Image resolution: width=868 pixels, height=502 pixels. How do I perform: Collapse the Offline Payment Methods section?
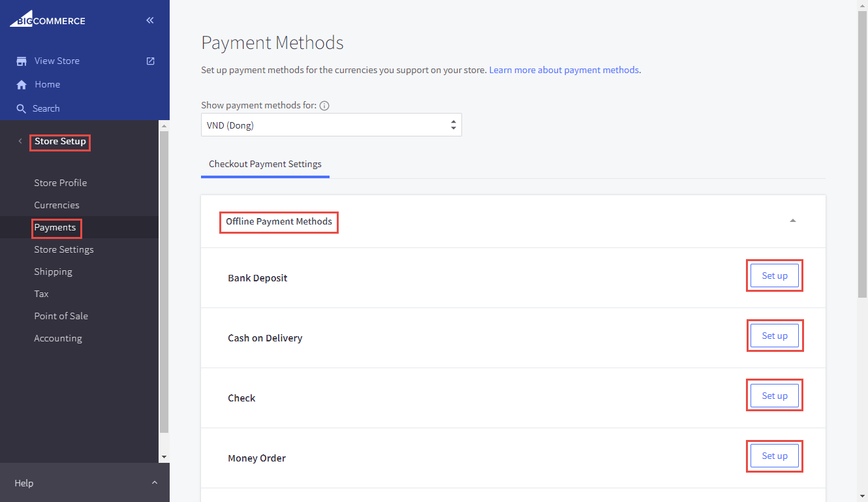point(792,221)
